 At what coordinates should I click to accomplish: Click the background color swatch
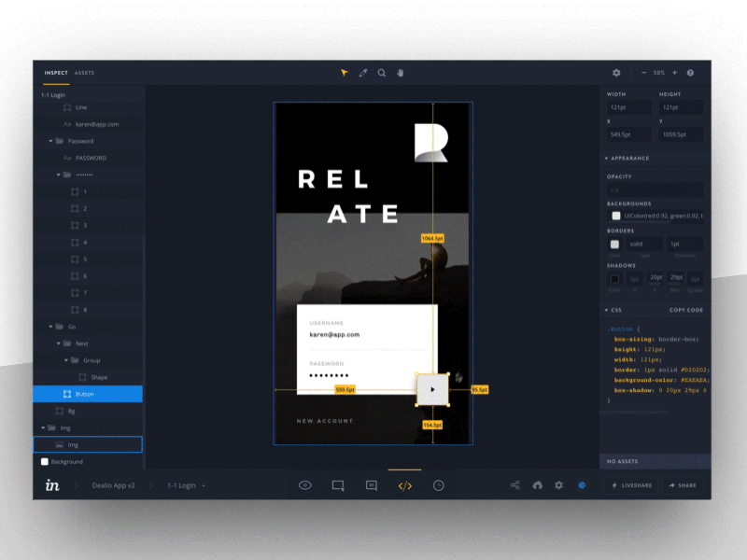point(616,216)
